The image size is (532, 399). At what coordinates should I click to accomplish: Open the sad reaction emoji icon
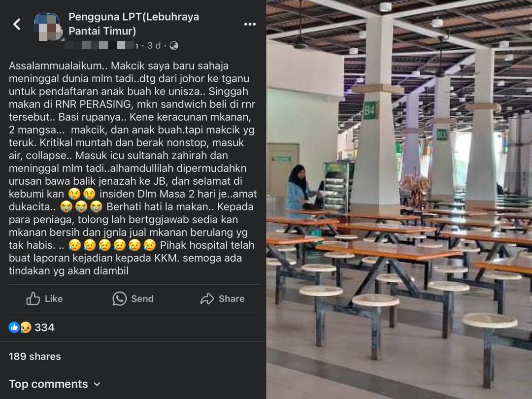coord(26,328)
